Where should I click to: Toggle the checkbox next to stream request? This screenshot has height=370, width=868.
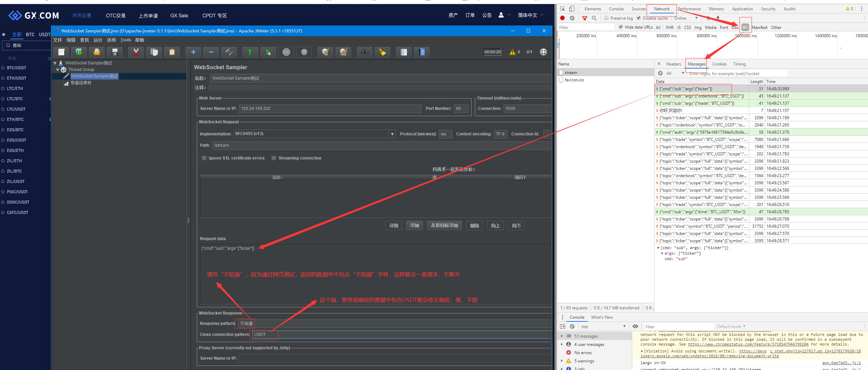(x=561, y=73)
